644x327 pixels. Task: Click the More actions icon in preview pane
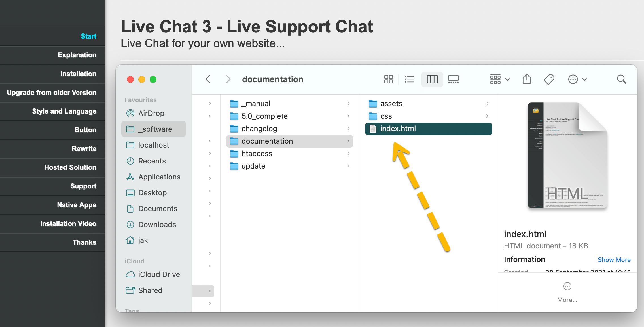click(567, 286)
